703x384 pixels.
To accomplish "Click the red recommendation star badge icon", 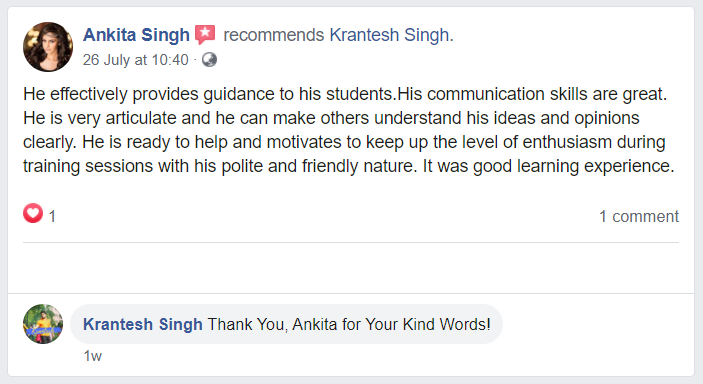I will [205, 35].
